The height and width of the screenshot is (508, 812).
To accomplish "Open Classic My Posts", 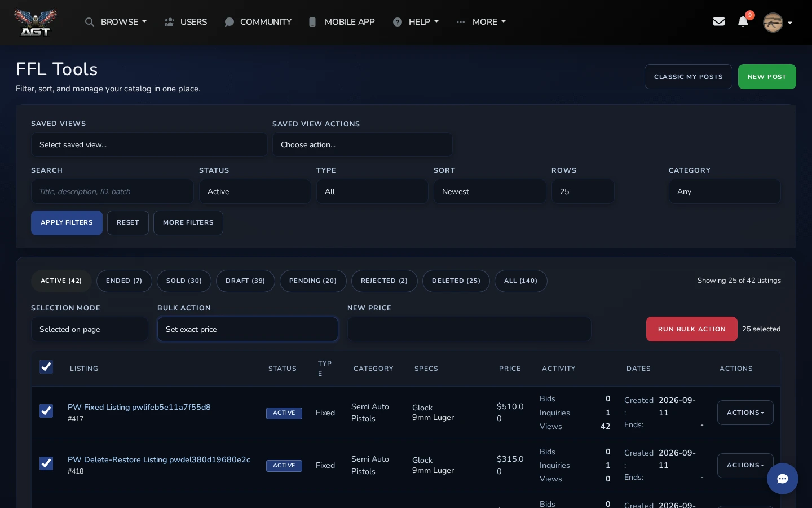I will [689, 77].
